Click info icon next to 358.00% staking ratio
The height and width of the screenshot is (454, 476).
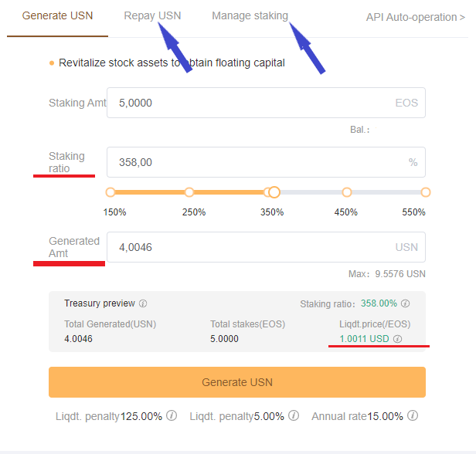[x=405, y=303]
